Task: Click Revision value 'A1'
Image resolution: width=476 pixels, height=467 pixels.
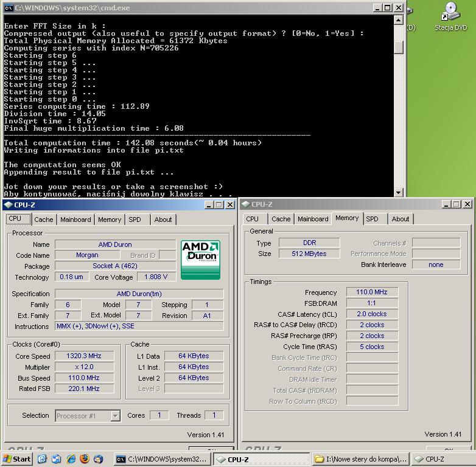Action: point(208,316)
